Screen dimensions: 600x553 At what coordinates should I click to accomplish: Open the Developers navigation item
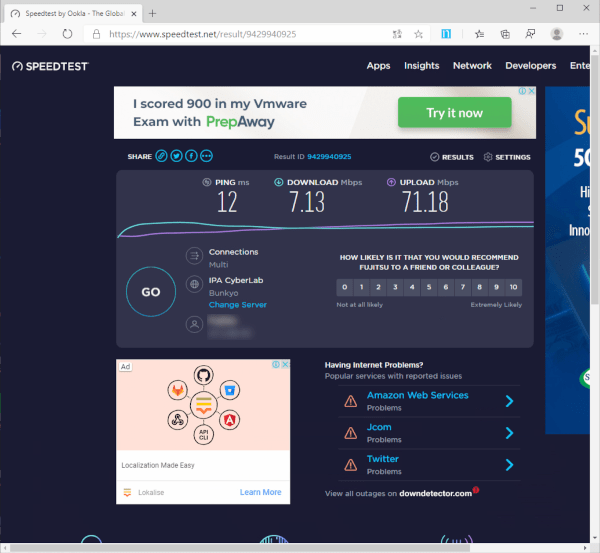[x=531, y=66]
